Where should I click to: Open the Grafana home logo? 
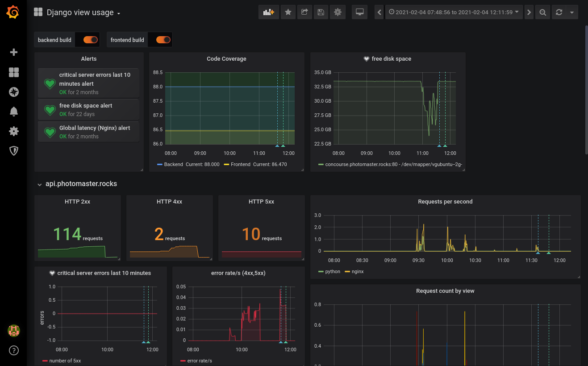(13, 12)
